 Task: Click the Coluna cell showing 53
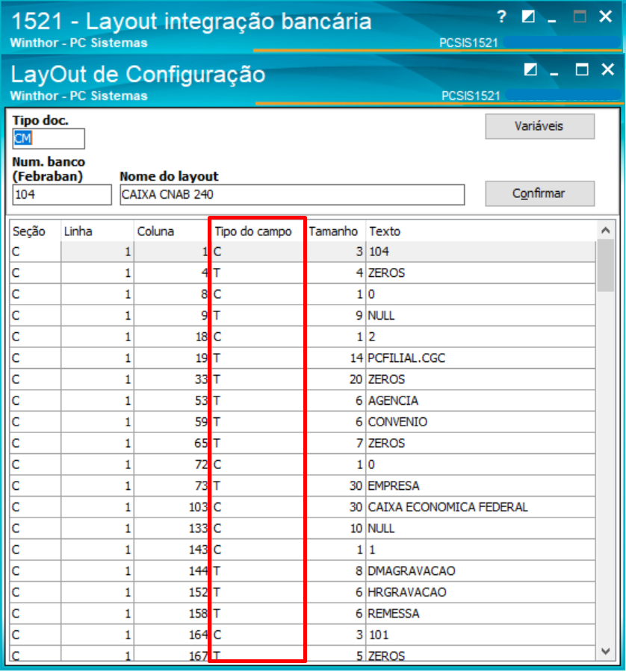coord(172,401)
